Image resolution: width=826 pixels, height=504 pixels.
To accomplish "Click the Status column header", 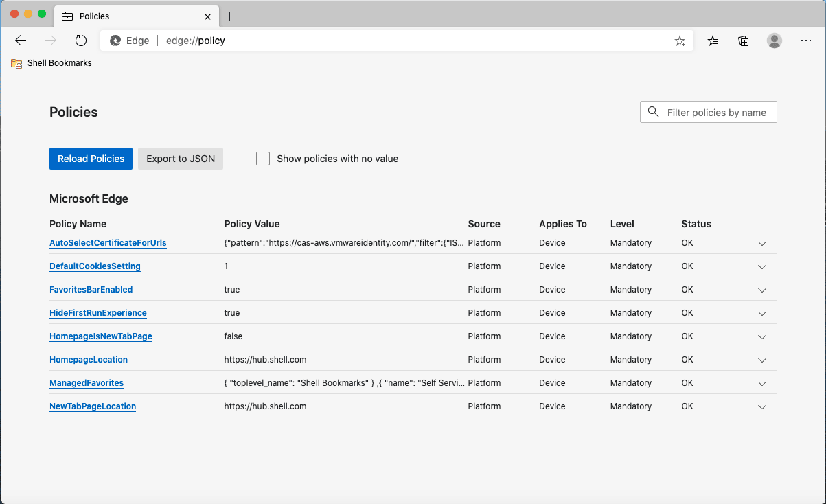I will point(696,224).
